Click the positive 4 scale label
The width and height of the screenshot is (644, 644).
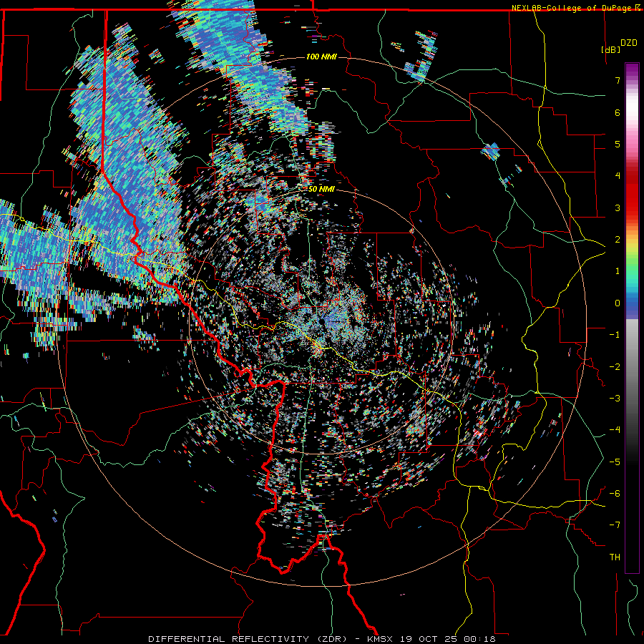[618, 176]
